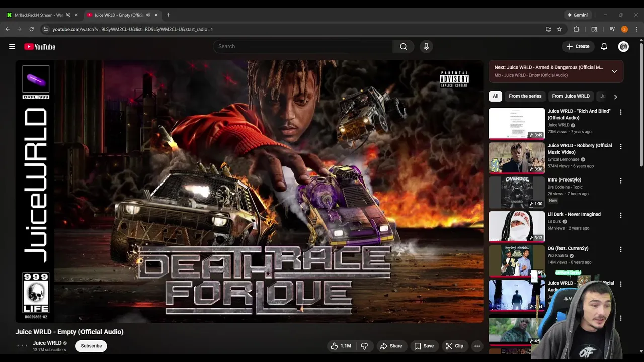Go to the YouTube home logo
This screenshot has width=644, height=362.
click(x=40, y=47)
